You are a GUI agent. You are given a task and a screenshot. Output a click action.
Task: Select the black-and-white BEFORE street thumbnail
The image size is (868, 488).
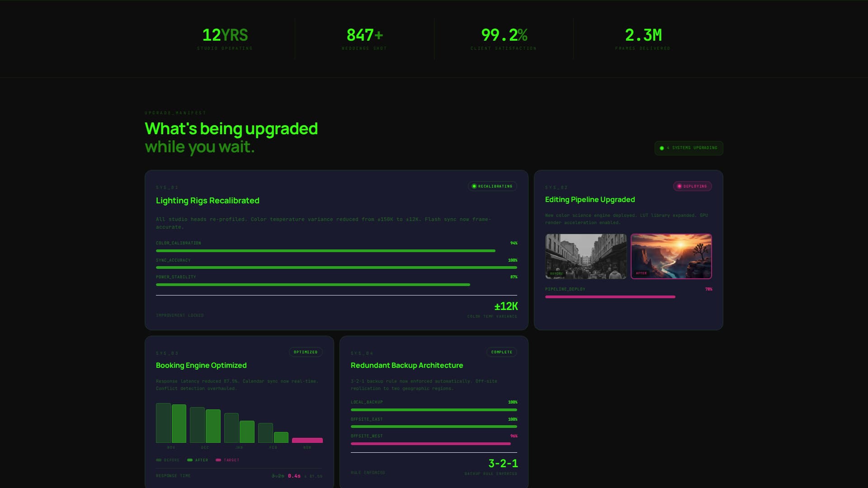point(586,256)
